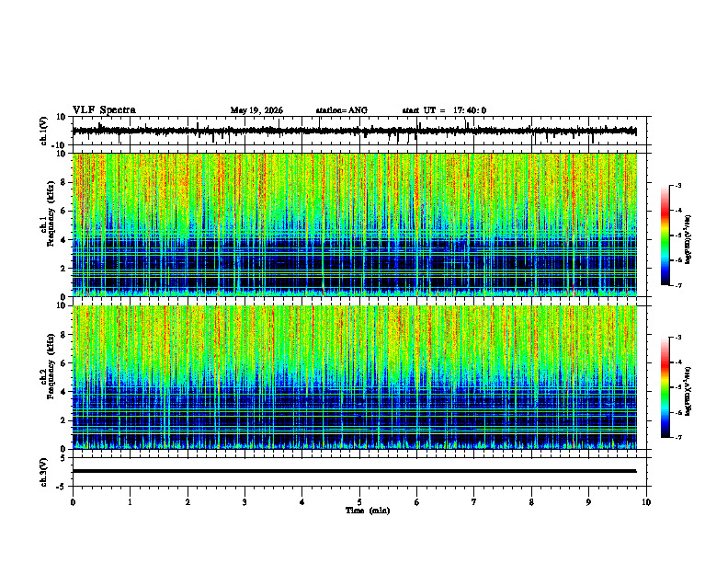
Task: Click the ch.3 flat voltage trace
Action: [354, 471]
